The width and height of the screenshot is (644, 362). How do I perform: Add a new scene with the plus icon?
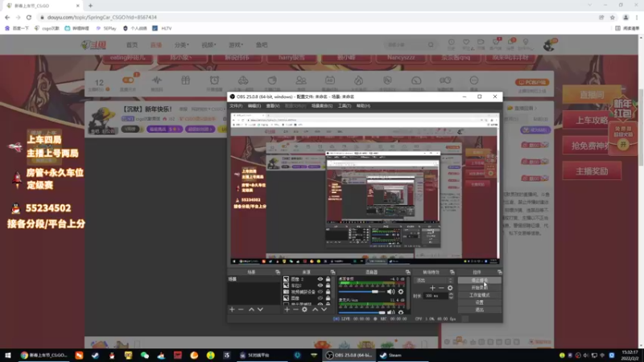point(232,310)
